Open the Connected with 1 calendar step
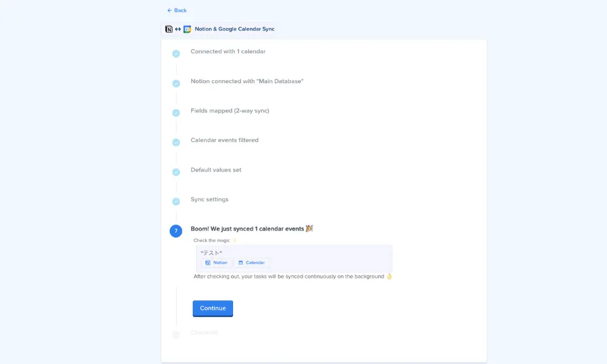Image resolution: width=607 pixels, height=364 pixels. click(228, 52)
